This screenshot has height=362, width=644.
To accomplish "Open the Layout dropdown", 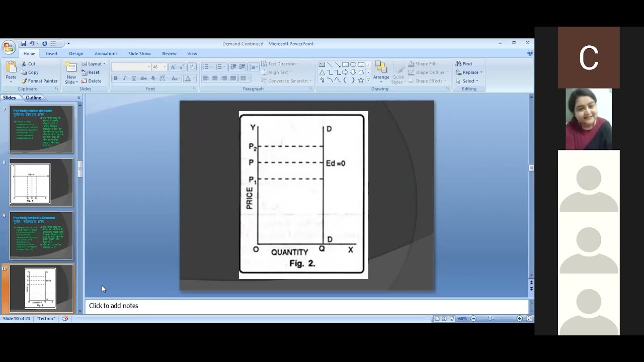I will coord(94,64).
